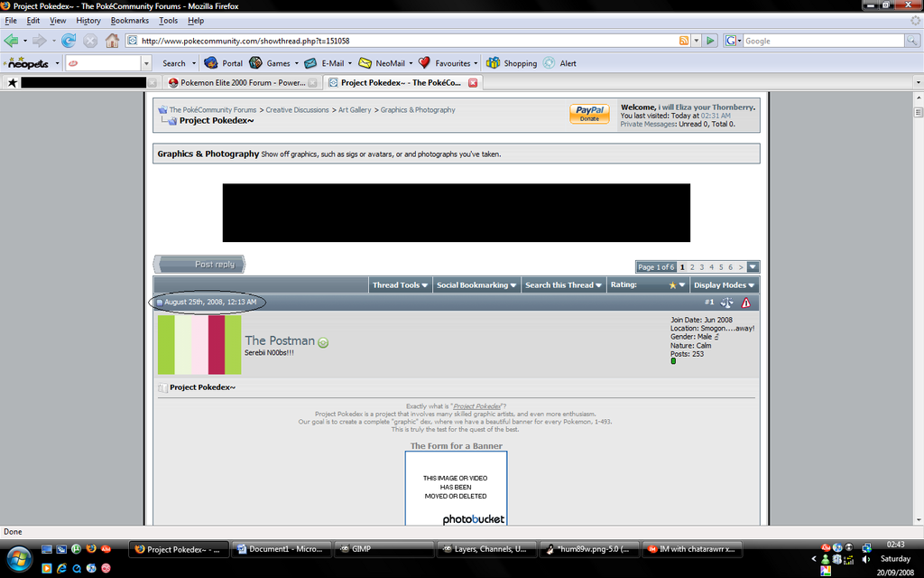The image size is (924, 578).
Task: Click the orange RSS feed icon
Action: pos(684,41)
